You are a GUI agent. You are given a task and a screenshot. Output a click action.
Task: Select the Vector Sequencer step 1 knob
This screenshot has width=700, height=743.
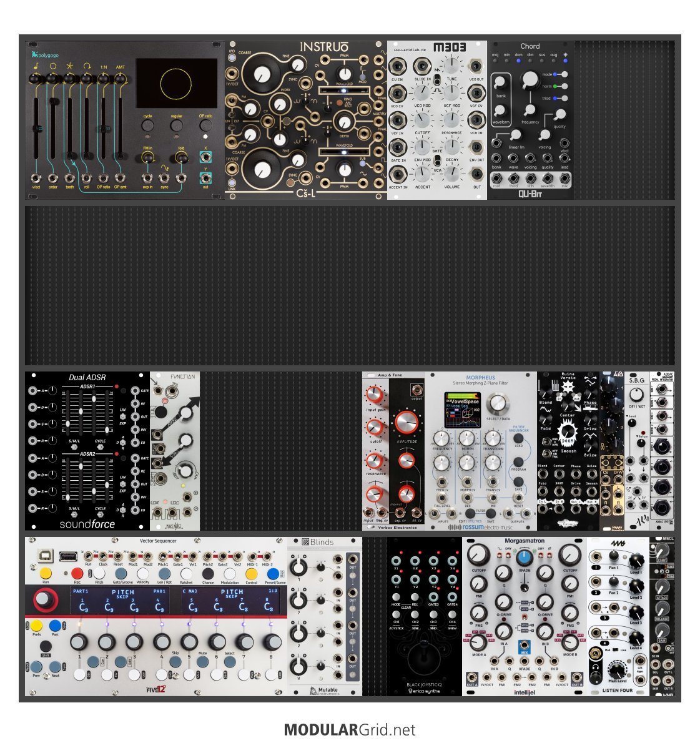point(79,642)
